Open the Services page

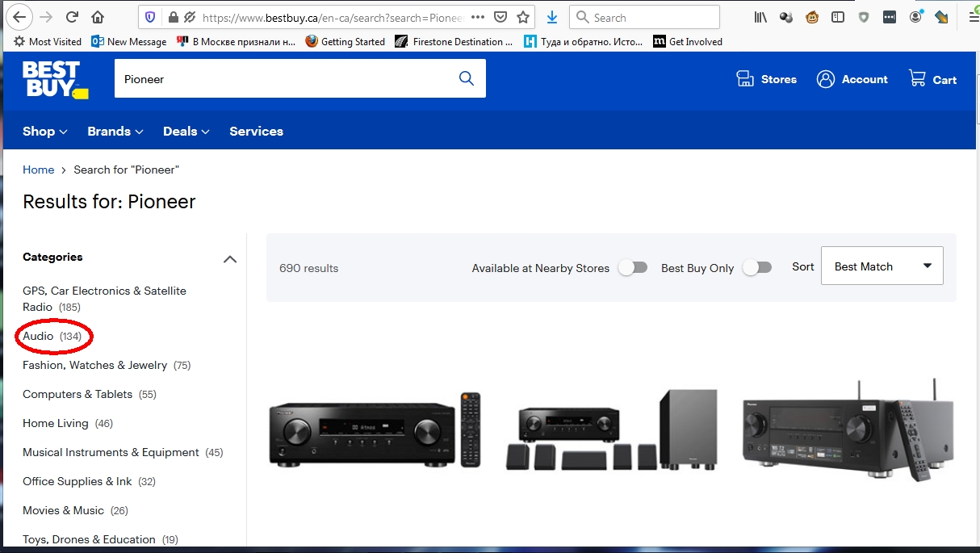point(256,131)
